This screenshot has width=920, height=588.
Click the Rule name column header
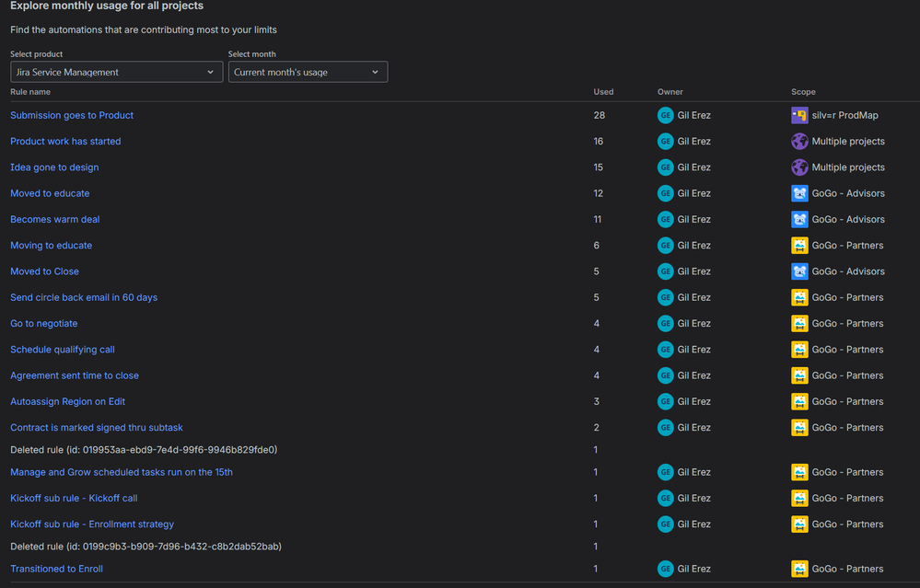point(30,92)
